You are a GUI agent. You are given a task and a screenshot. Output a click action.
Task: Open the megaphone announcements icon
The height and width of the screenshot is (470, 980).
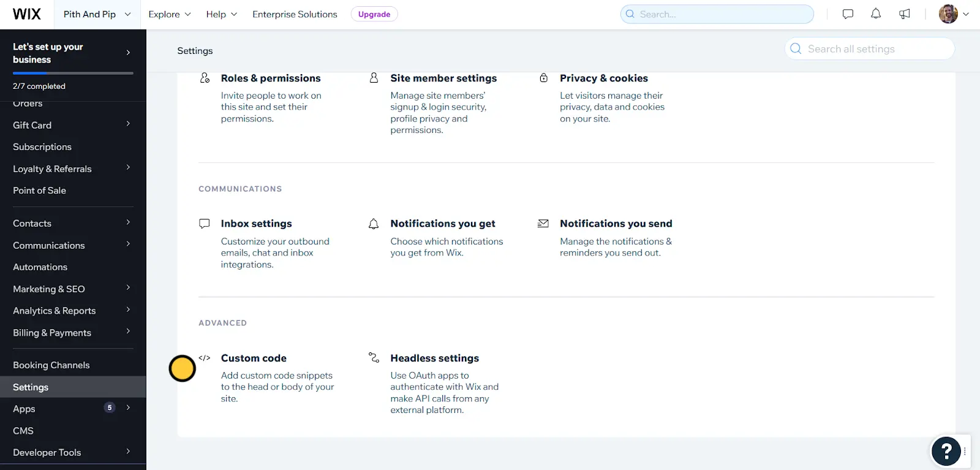[905, 14]
